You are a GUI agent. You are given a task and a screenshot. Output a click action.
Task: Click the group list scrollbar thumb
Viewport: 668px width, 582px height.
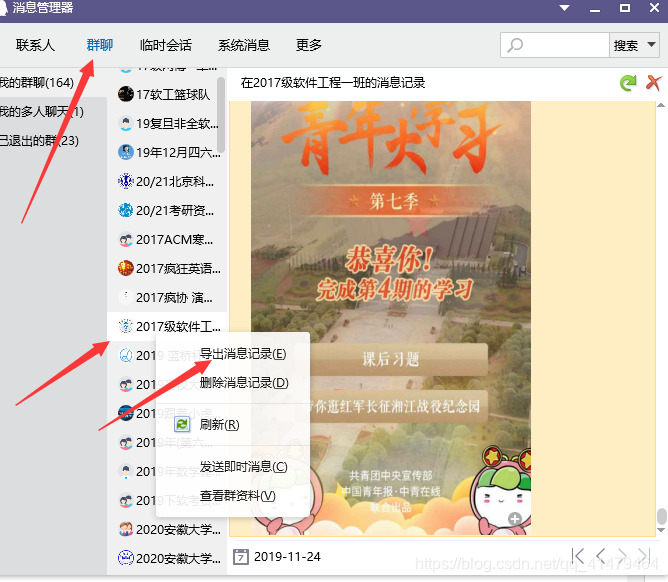(x=221, y=114)
